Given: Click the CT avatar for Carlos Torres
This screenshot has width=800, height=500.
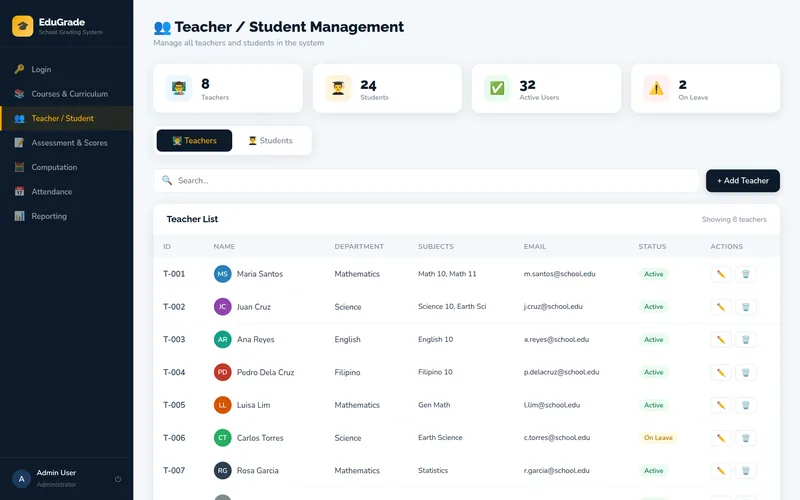Looking at the screenshot, I should pos(222,438).
